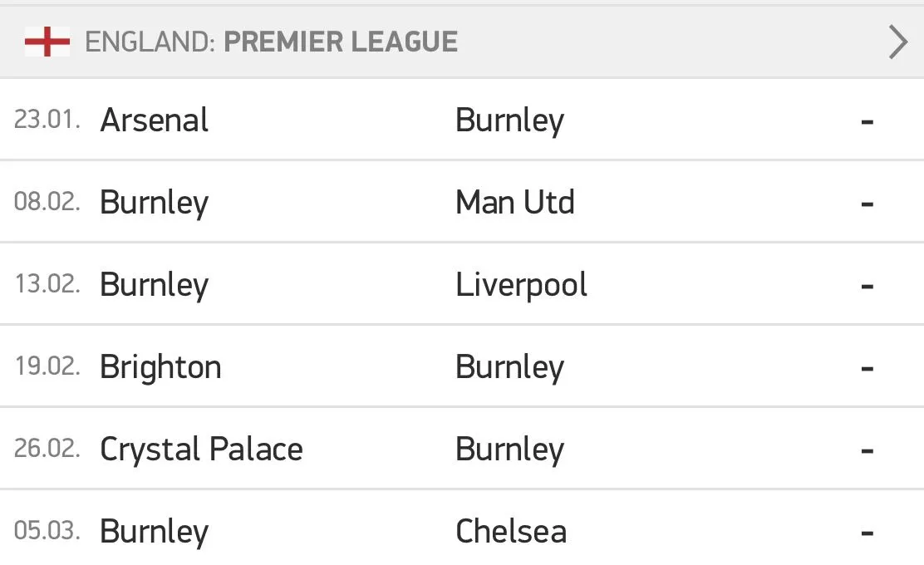Click score dash for Arsenal vs Burnley
This screenshot has height=565, width=924.
867,121
